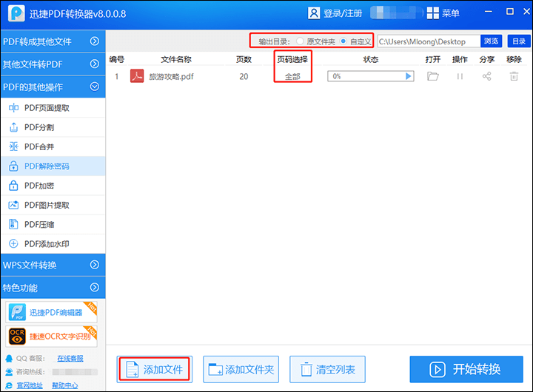The width and height of the screenshot is (533, 392).
Task: Click the PDF添加水印 plus icon
Action: pos(13,243)
